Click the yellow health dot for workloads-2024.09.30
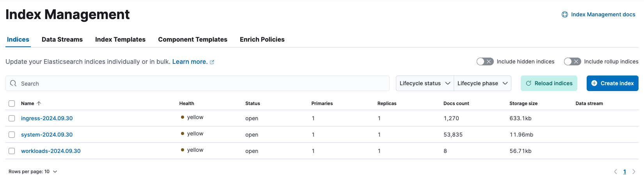Screen dimensions: 644x193 pyautogui.click(x=183, y=150)
